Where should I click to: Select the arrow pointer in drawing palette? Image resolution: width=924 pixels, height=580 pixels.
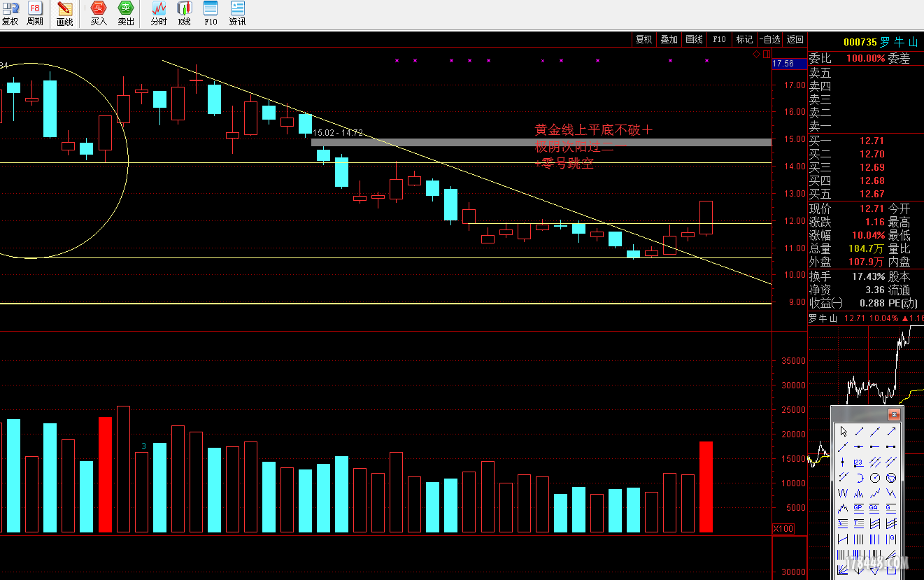pyautogui.click(x=843, y=431)
